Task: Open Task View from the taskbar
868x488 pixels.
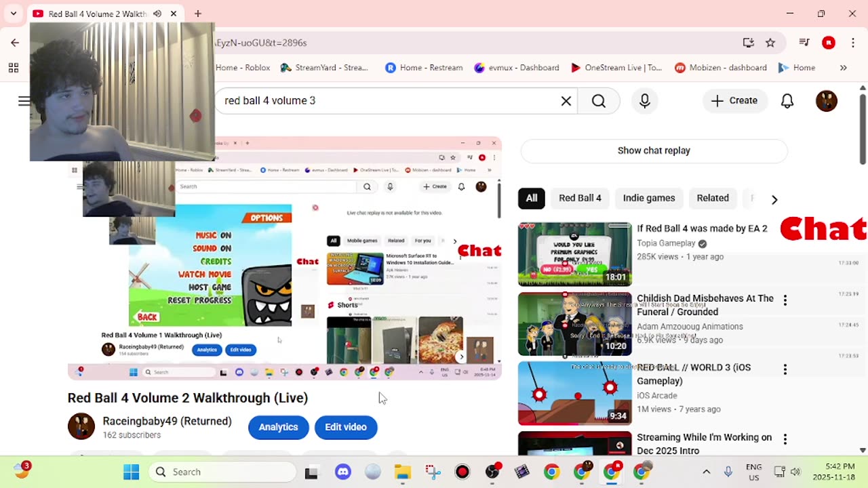Action: [311, 472]
